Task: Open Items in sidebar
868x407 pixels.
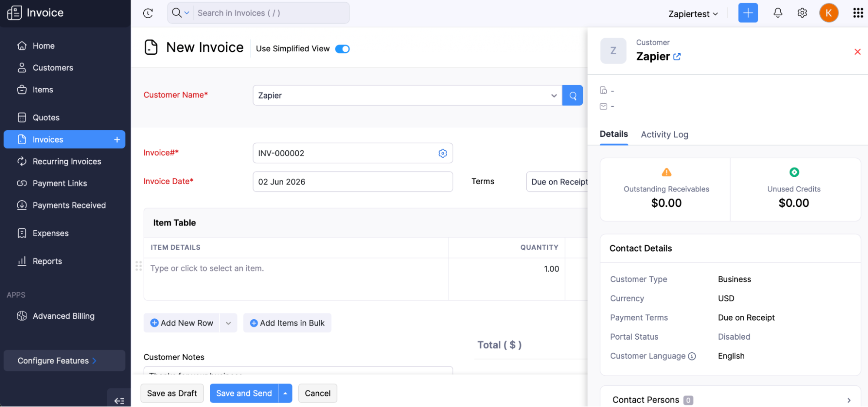Action: tap(64, 89)
